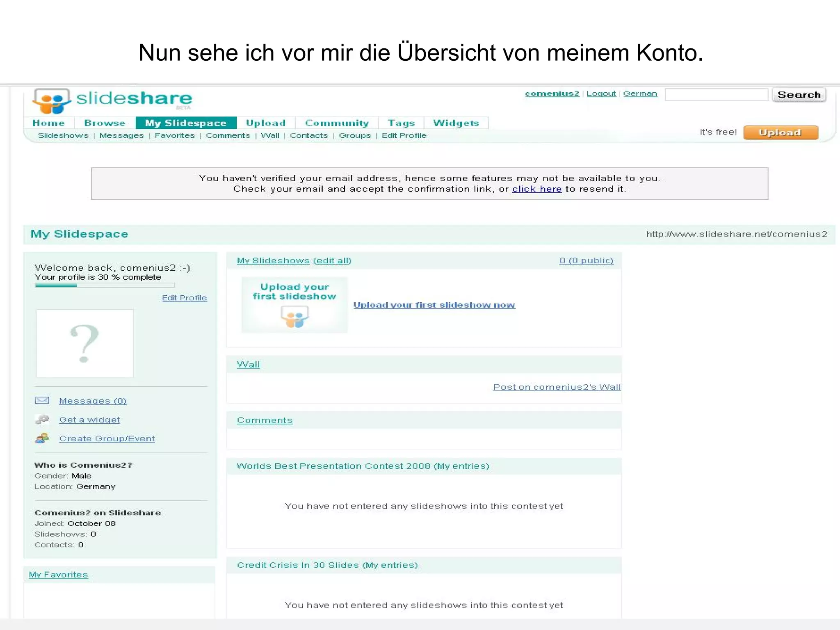
Task: Click the My Slidespace page heading
Action: coord(80,234)
